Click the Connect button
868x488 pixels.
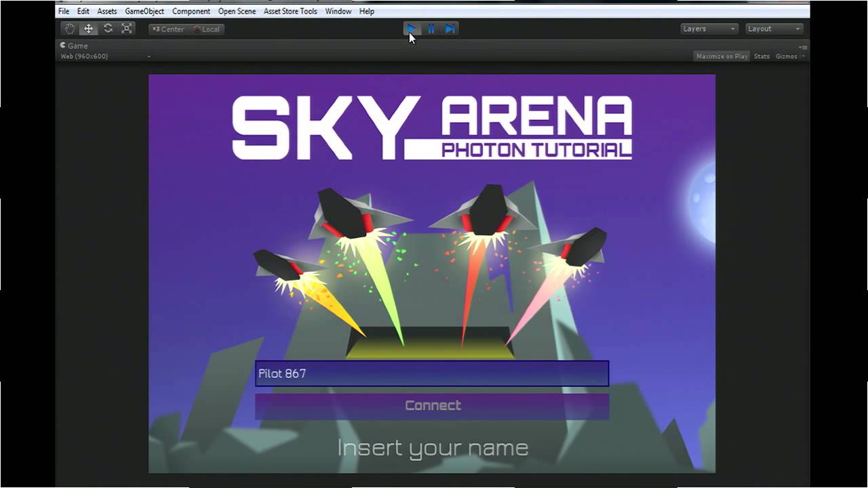coord(432,405)
